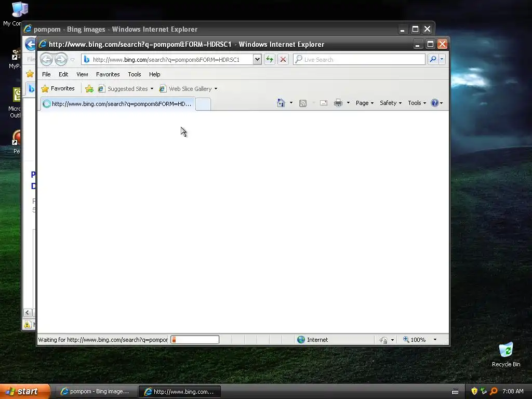The image size is (532, 399).
Task: Click the RSS Feeds icon
Action: tap(303, 103)
